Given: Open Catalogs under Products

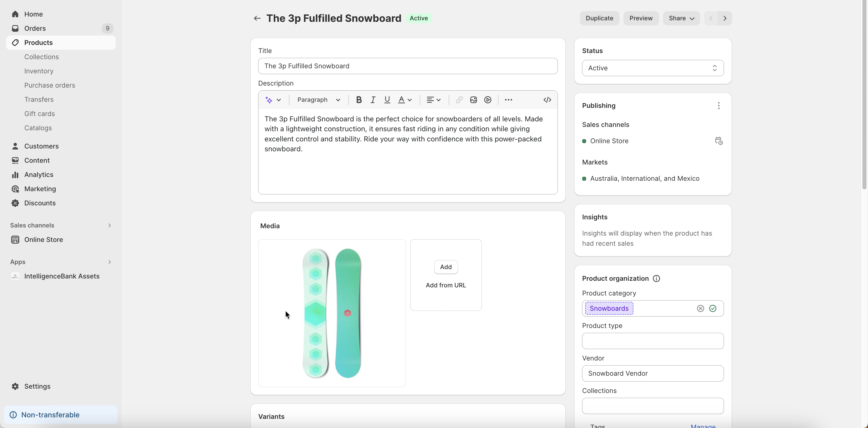Looking at the screenshot, I should [38, 128].
